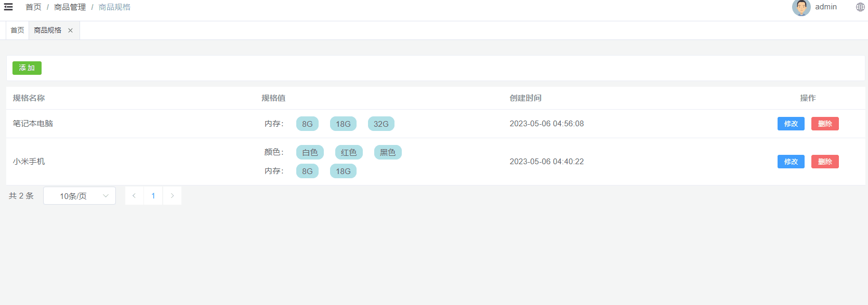Image resolution: width=868 pixels, height=305 pixels.
Task: Click 删除 for the 笔记本电脑 row
Action: [825, 124]
